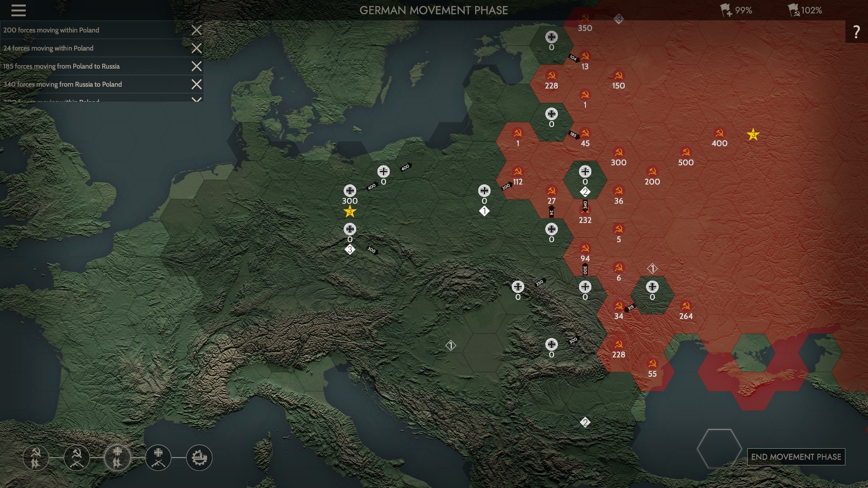
Task: Click the gold star Soviet capital marker
Action: tap(753, 135)
